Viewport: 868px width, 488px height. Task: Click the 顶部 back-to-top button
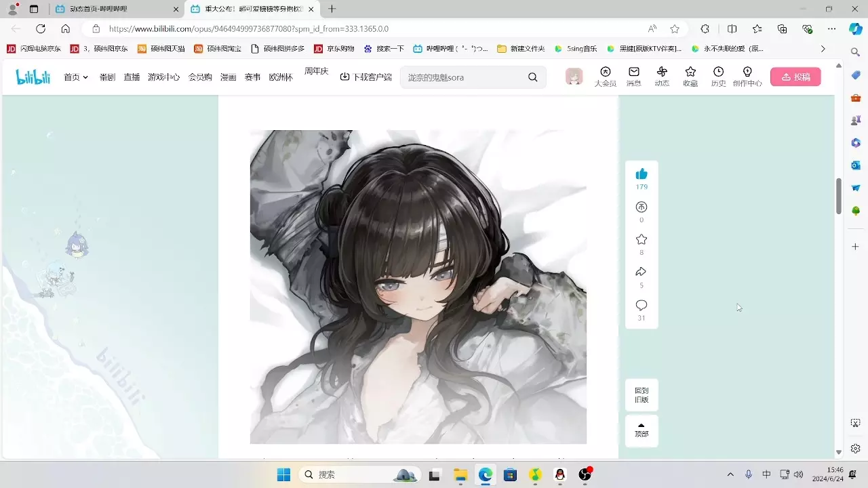[642, 430]
